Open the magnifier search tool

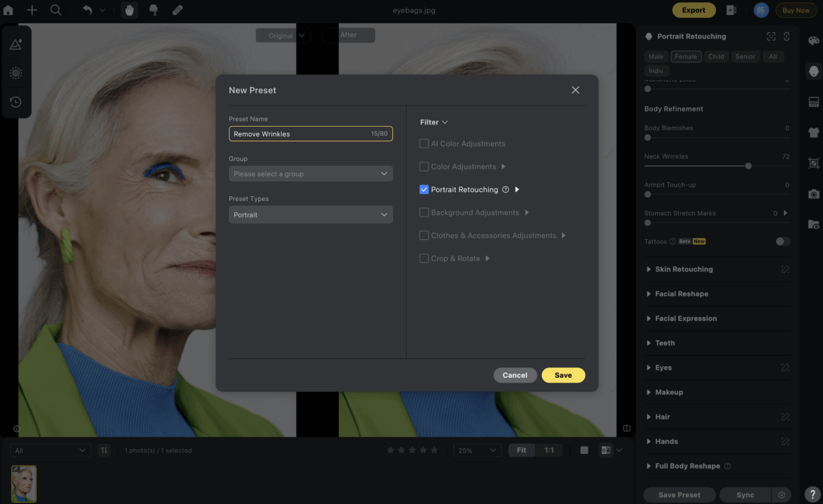(56, 10)
